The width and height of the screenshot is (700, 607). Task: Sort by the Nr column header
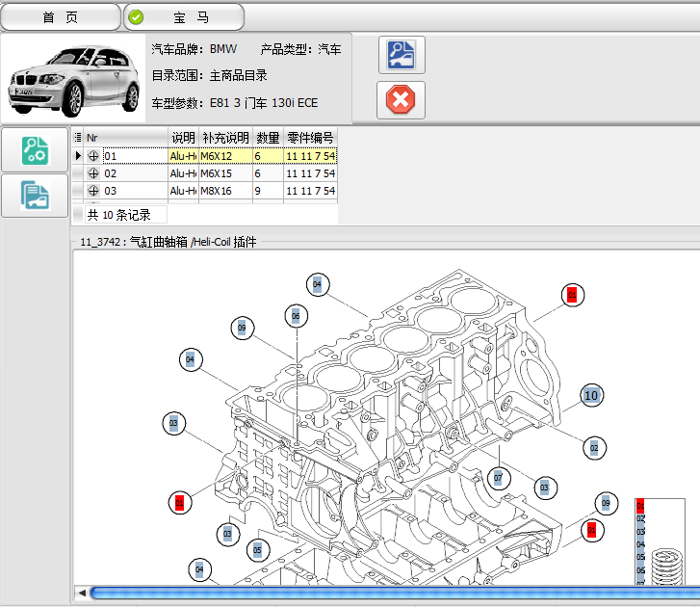[x=126, y=138]
